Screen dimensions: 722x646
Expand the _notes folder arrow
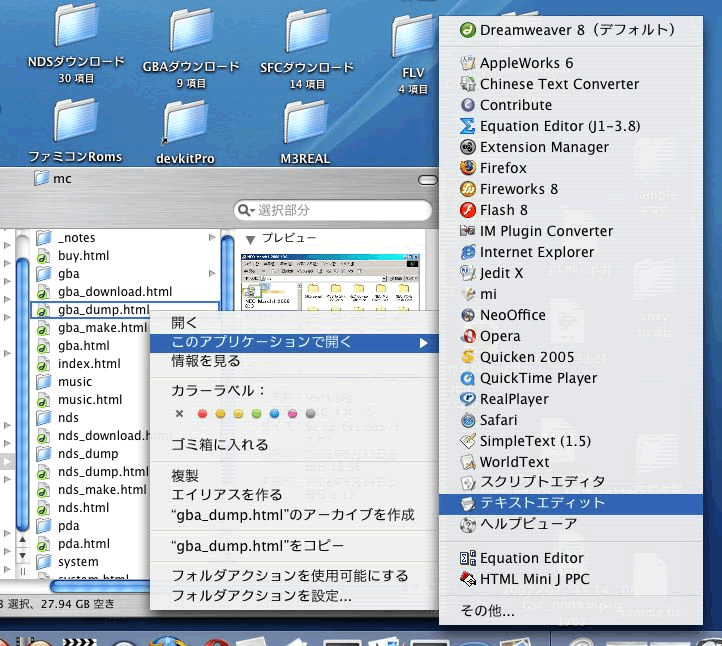212,238
